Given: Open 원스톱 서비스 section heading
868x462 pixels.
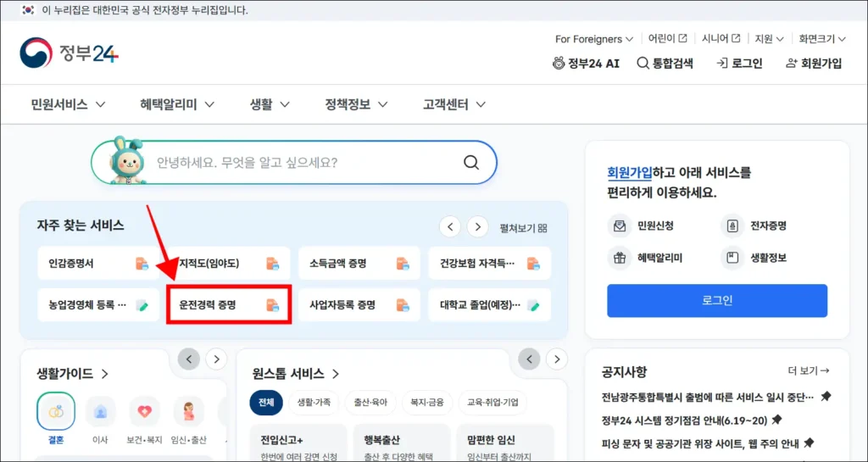Looking at the screenshot, I should pyautogui.click(x=295, y=374).
